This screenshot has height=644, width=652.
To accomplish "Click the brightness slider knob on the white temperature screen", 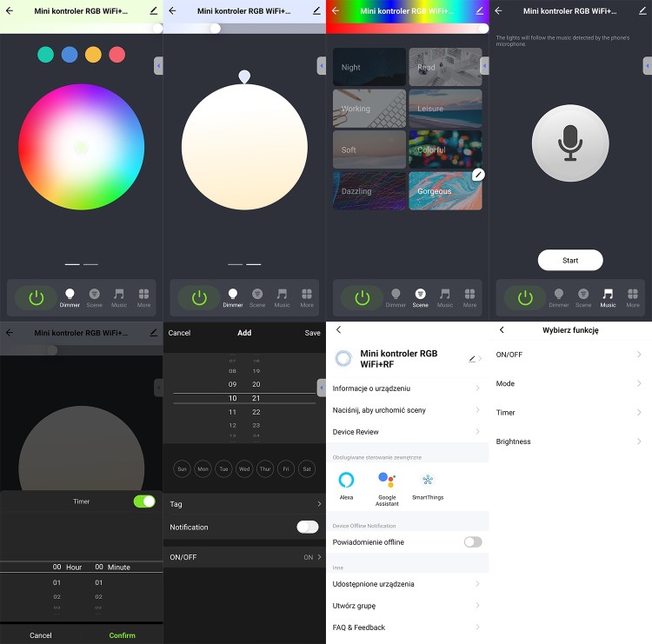I will point(215,29).
